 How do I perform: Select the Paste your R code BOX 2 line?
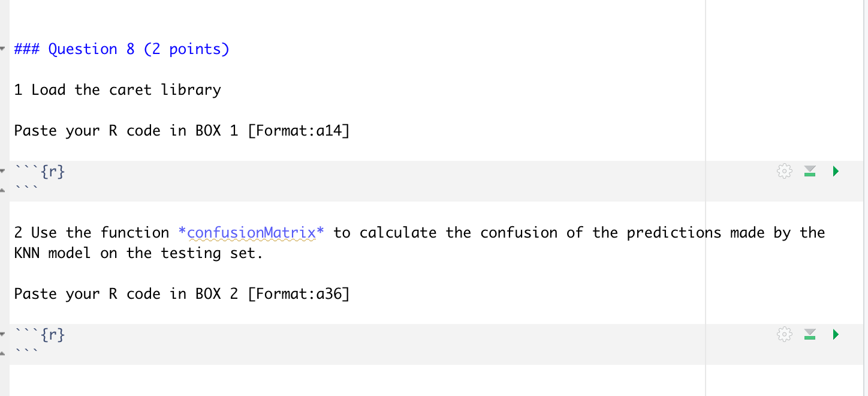pos(180,293)
